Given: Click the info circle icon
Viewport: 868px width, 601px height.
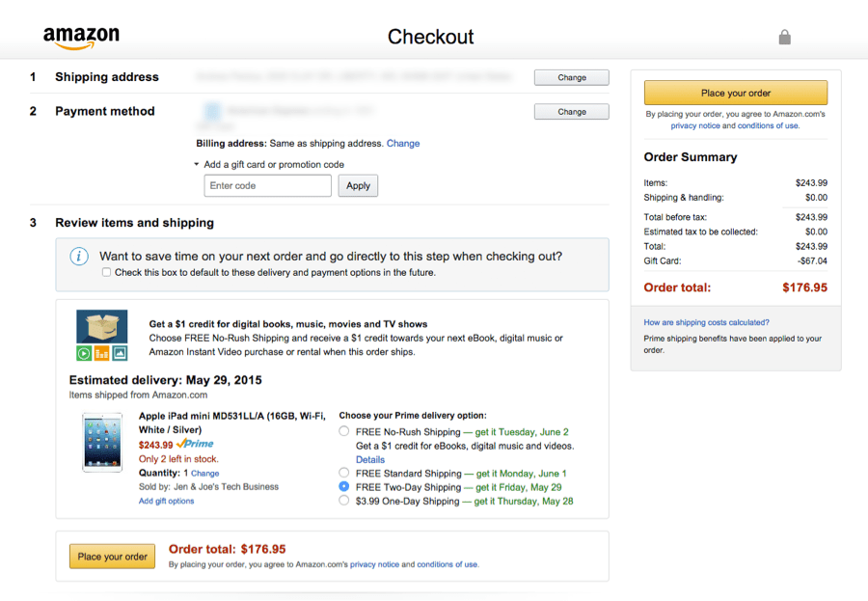Looking at the screenshot, I should tap(78, 256).
